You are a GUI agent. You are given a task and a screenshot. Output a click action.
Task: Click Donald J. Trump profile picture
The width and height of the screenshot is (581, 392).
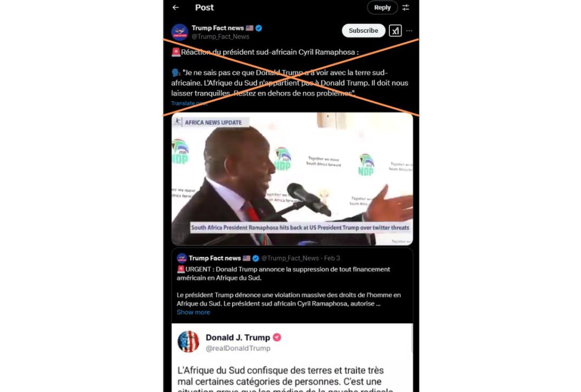[x=188, y=342]
